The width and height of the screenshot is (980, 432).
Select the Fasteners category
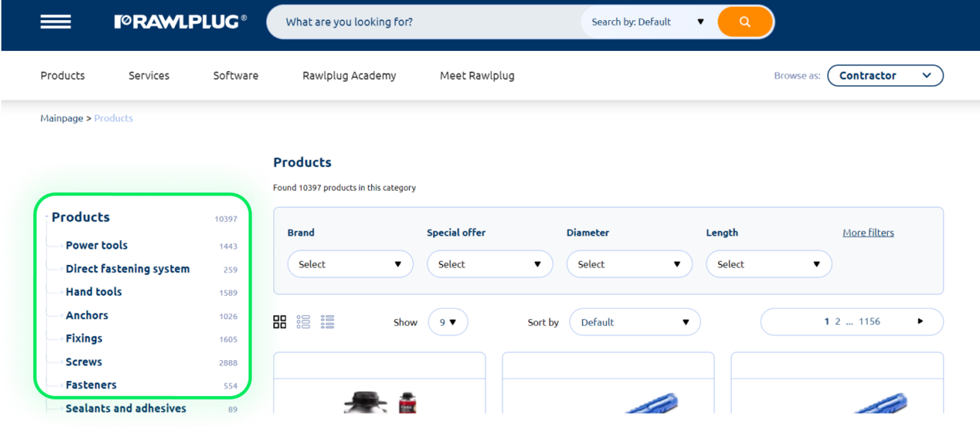click(x=91, y=385)
